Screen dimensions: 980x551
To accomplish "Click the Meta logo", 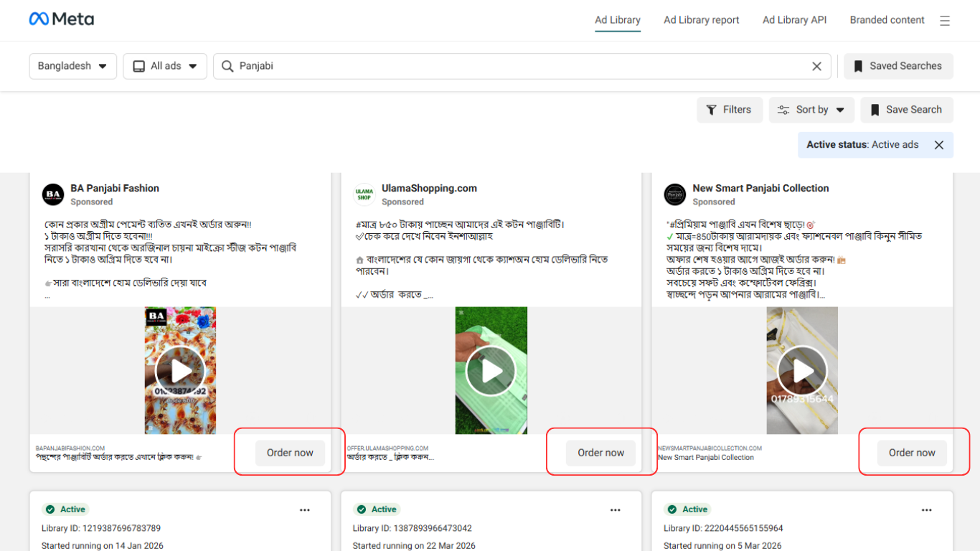I will [x=62, y=19].
